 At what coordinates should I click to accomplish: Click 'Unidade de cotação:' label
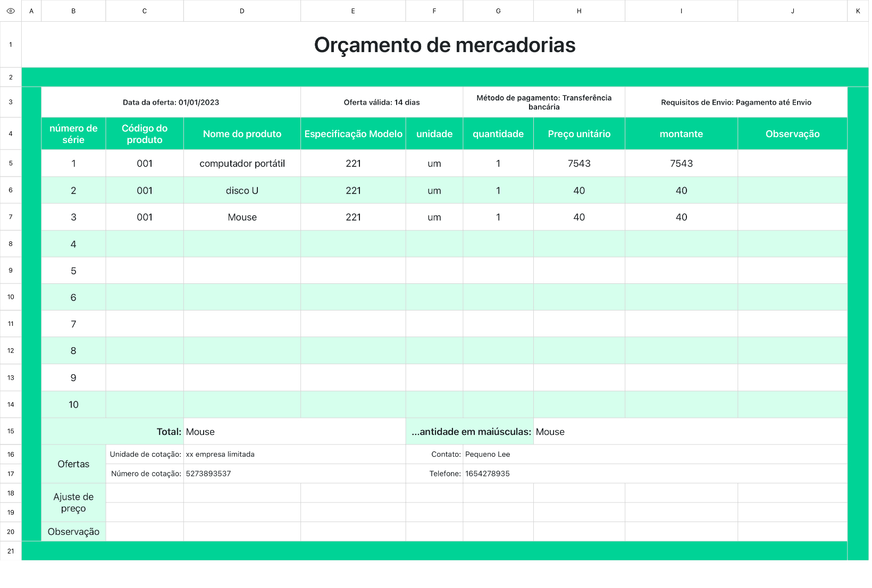(145, 454)
